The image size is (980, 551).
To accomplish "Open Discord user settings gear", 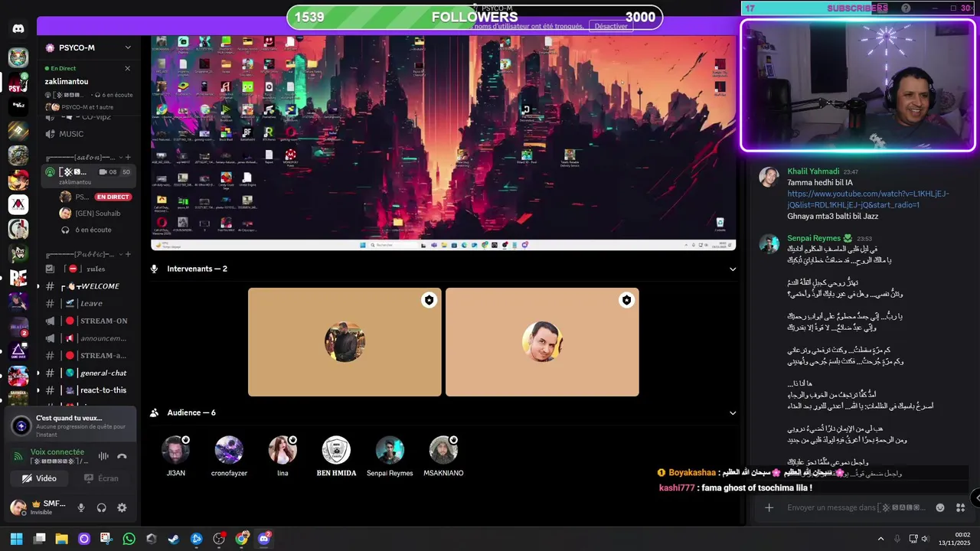I will click(122, 507).
